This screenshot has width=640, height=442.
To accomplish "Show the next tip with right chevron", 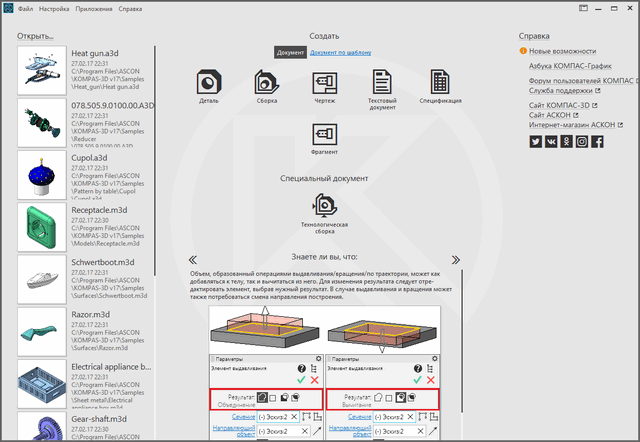I will pyautogui.click(x=456, y=260).
